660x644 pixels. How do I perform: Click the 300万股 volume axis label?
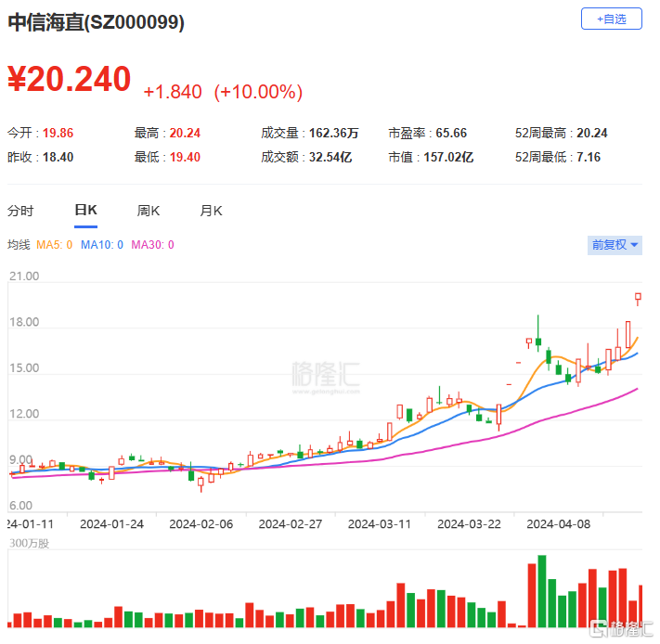[29, 544]
